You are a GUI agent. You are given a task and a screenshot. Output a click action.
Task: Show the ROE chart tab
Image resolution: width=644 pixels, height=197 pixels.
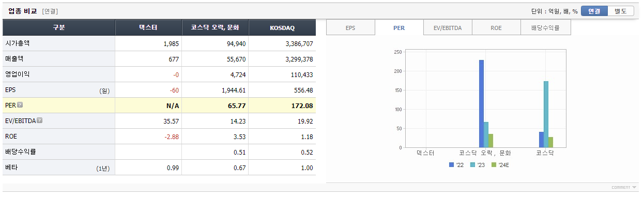(x=496, y=28)
